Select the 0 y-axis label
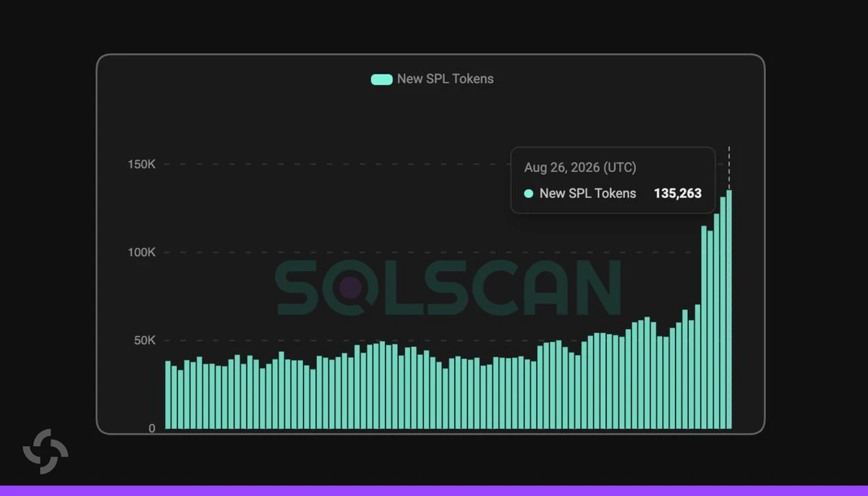The height and width of the screenshot is (496, 868). pyautogui.click(x=152, y=428)
